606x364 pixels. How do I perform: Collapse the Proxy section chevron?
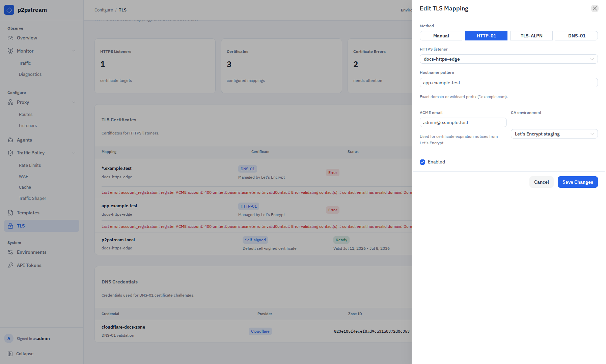(74, 102)
